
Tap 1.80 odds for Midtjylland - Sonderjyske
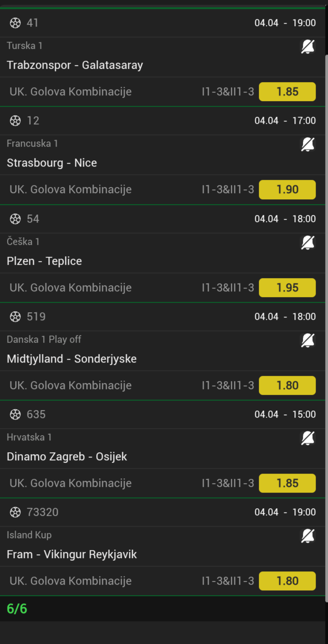(x=287, y=385)
